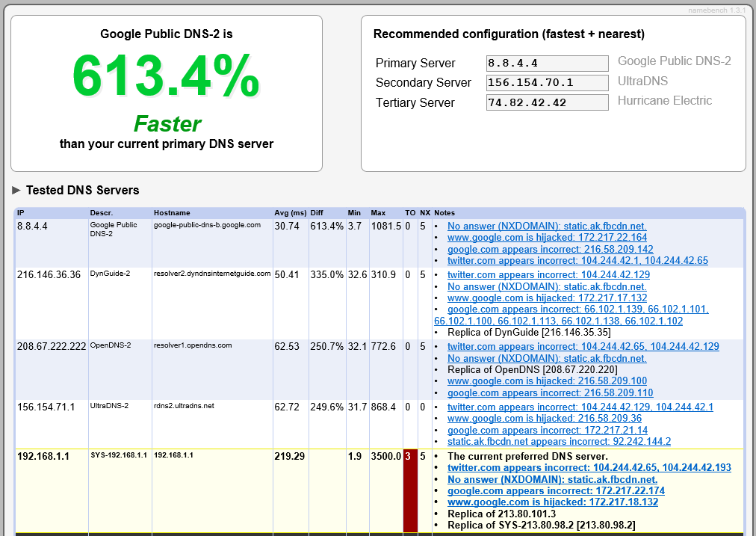Open www.google.com is hijacked: 172.217.17.132 link
Image resolution: width=756 pixels, height=536 pixels.
point(547,298)
